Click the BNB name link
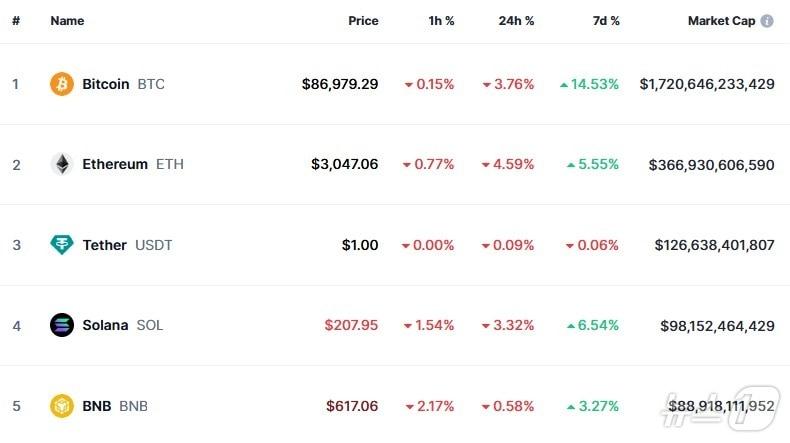Viewport: 790px width, 443px height. 96,406
